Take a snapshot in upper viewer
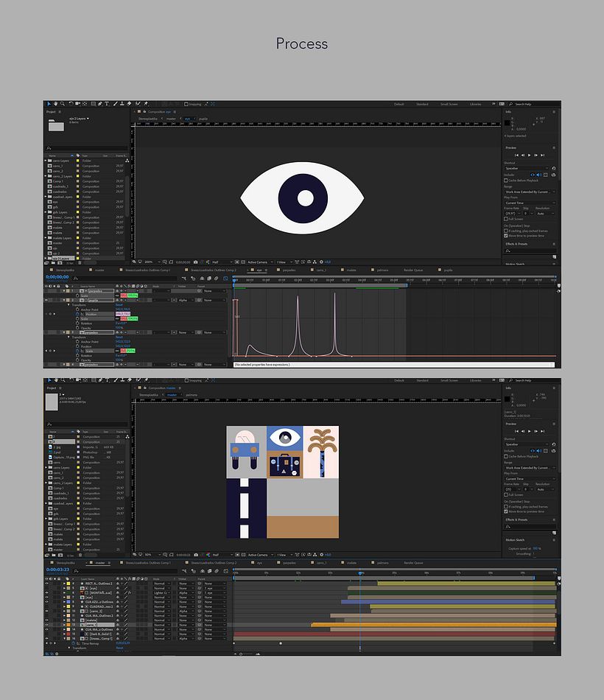Screen dimensions: 604x700 tap(195, 262)
